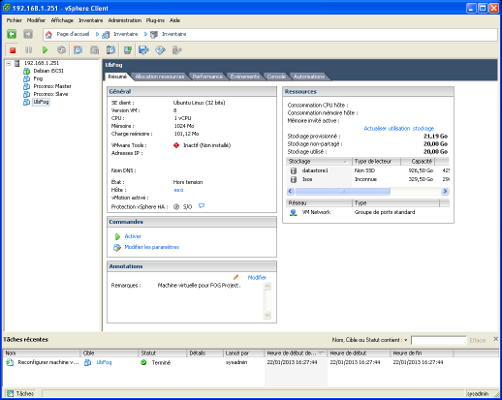The height and width of the screenshot is (400, 502).
Task: Power off the VM with the red stop button
Action: click(x=13, y=50)
